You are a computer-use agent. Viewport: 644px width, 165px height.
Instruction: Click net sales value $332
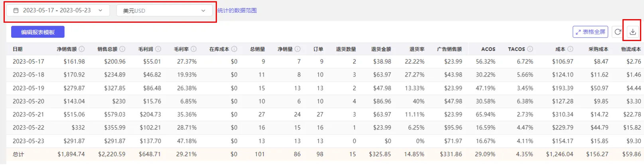pos(78,128)
